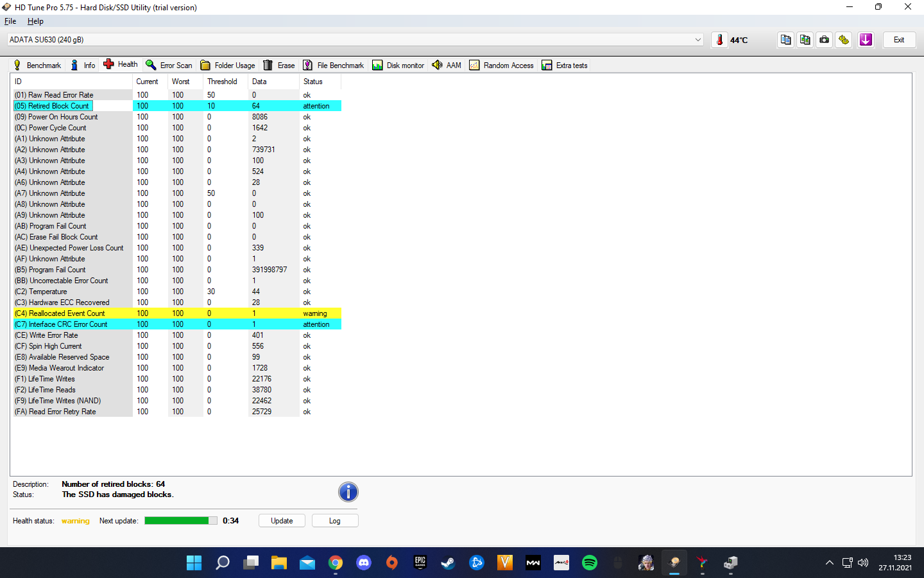Select the (C2) Temperature attribute row

177,292
